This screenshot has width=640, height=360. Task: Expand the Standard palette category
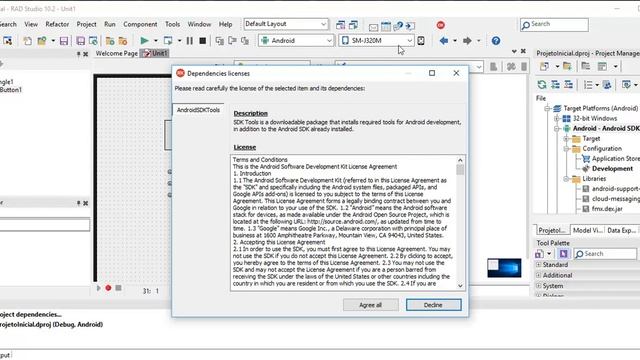tap(538, 264)
